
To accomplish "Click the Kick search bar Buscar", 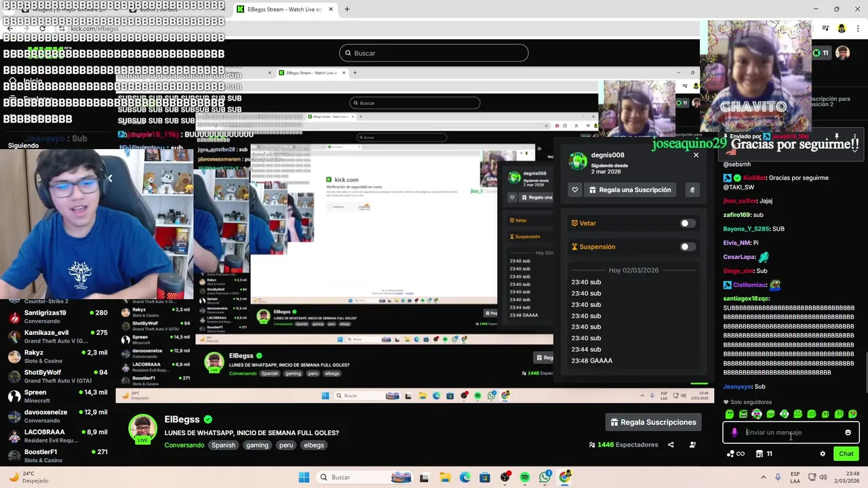I will (x=434, y=53).
